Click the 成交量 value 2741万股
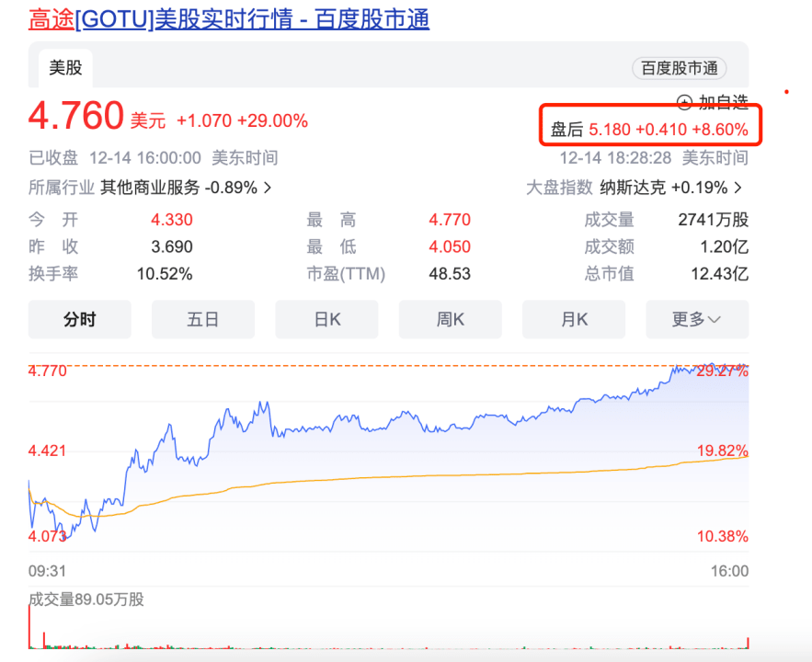Image resolution: width=812 pixels, height=662 pixels. pos(714,220)
